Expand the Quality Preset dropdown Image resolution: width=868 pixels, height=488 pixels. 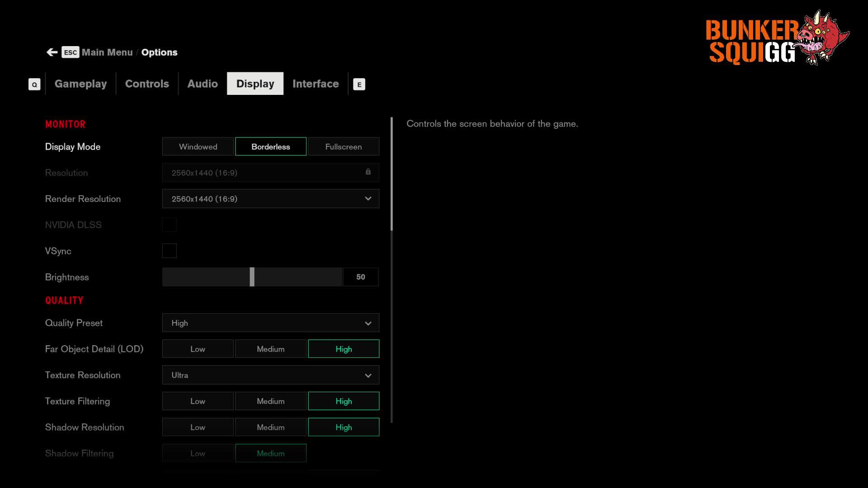(x=270, y=323)
